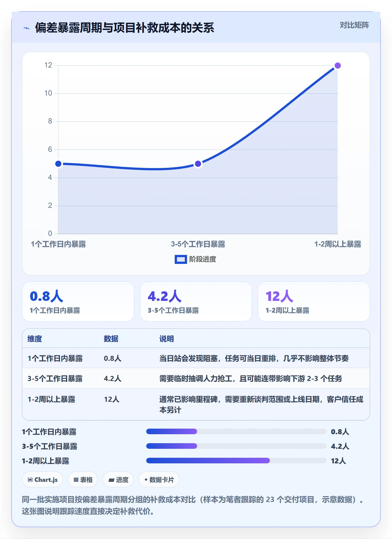This screenshot has height=539, width=392.
Task: Click the 3-5个工作日暴露 chart data point
Action: point(198,164)
